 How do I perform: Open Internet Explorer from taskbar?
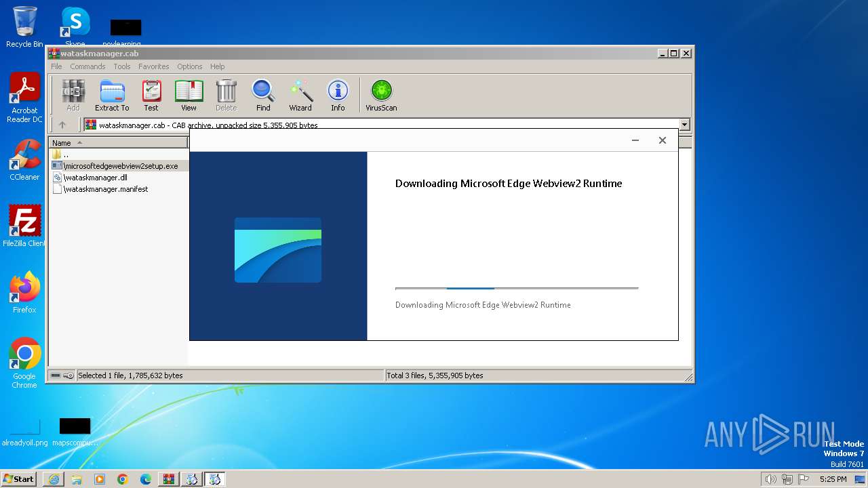(54, 479)
